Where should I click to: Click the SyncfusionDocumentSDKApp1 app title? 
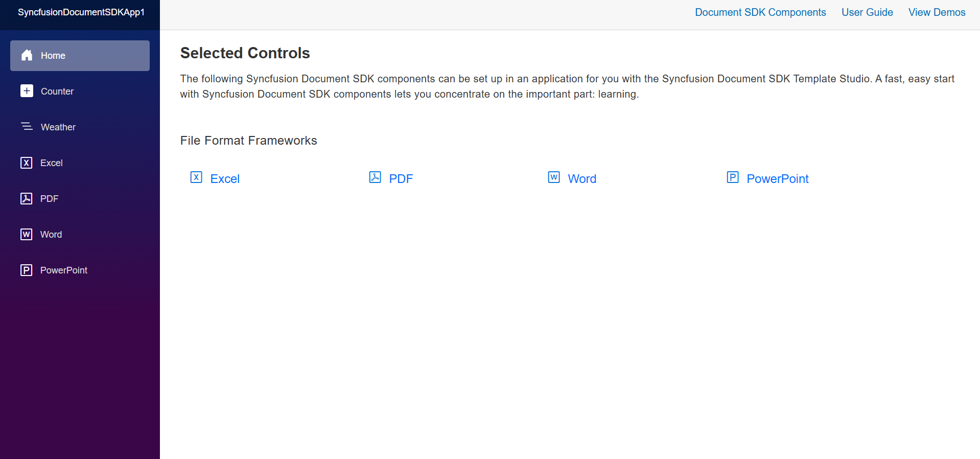pos(81,12)
